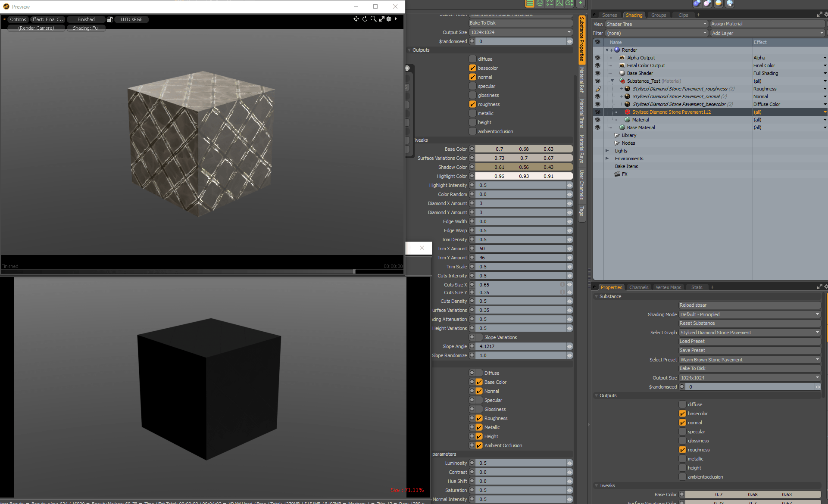828x504 pixels.
Task: Open Preview settings gear icon
Action: click(389, 19)
